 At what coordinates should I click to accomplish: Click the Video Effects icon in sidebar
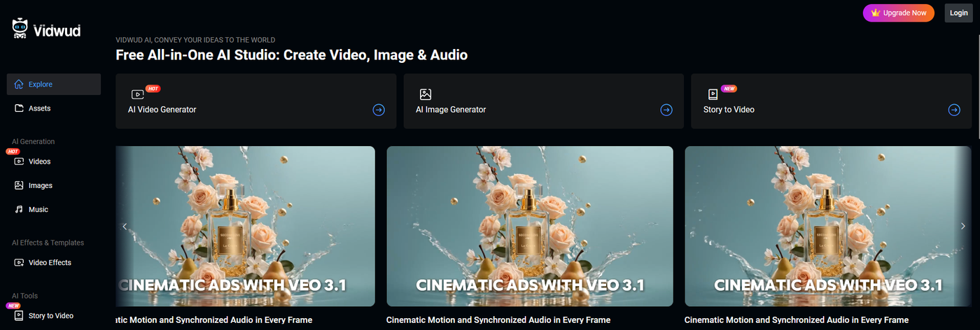(19, 262)
